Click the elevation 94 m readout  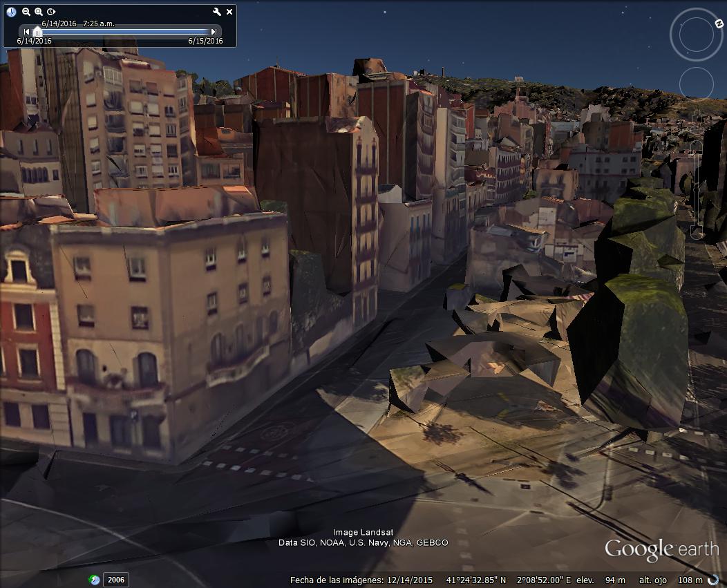coord(615,580)
